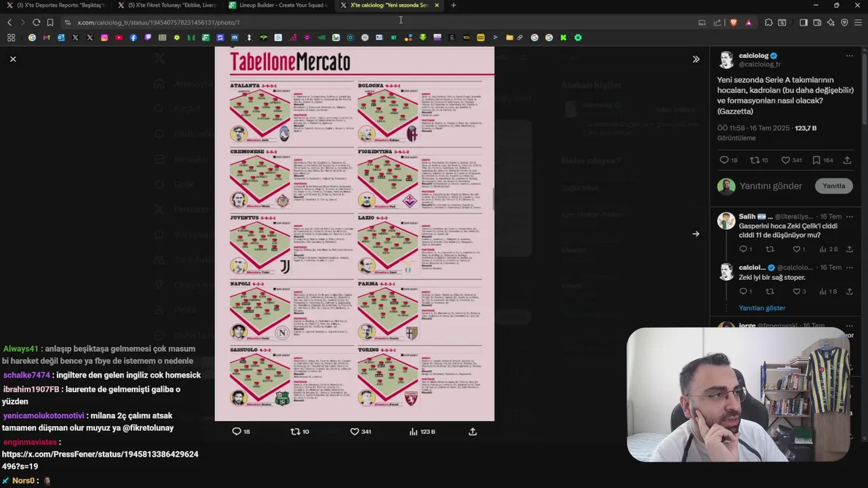Screen dimensions: 868x488
Task: Share Salih's comment
Action: tap(849, 249)
